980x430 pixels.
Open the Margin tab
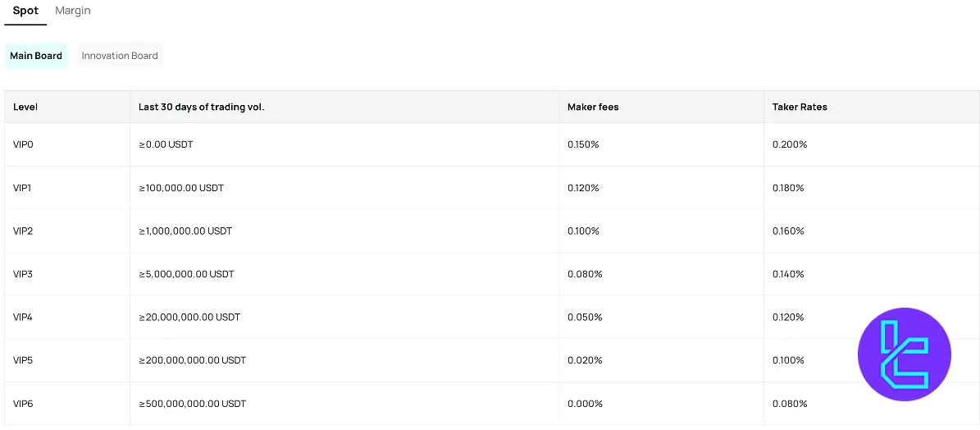pos(72,11)
